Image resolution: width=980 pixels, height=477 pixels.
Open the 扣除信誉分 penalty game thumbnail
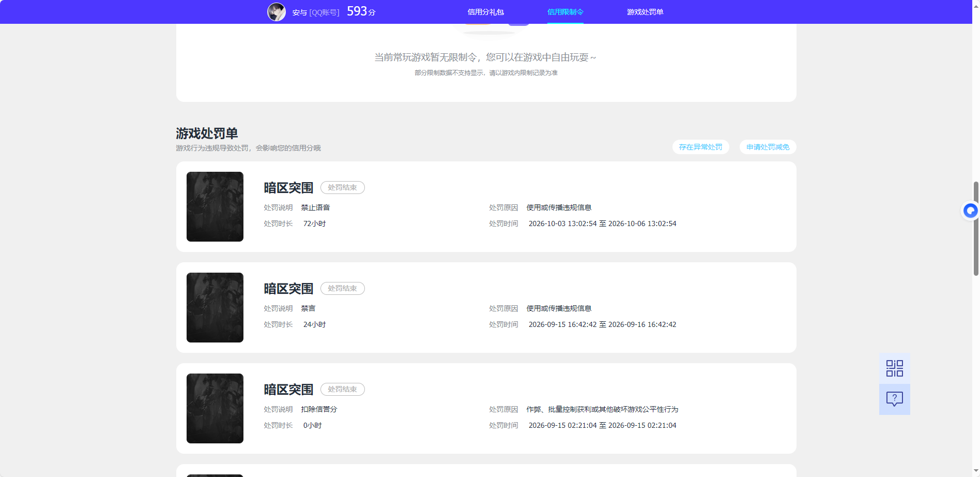point(215,408)
